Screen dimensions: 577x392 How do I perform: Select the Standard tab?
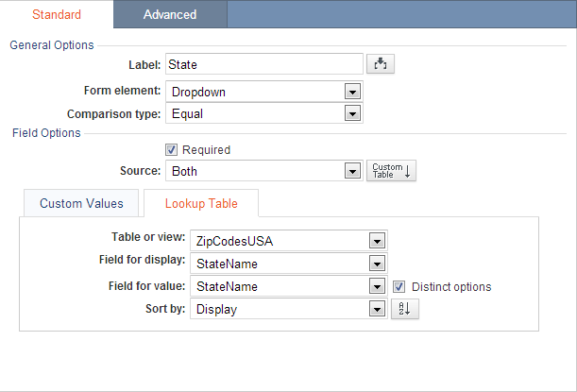(57, 14)
